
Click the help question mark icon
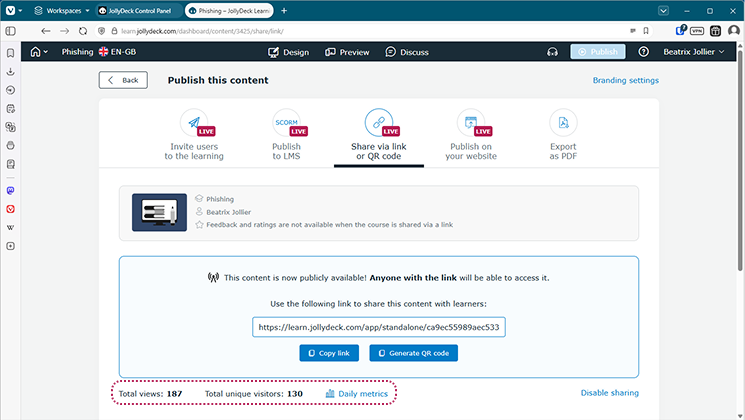pos(643,52)
